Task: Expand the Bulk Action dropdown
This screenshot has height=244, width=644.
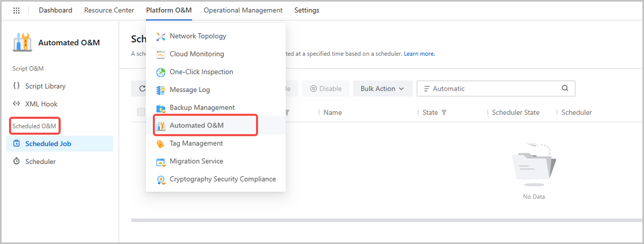Action: [x=382, y=89]
